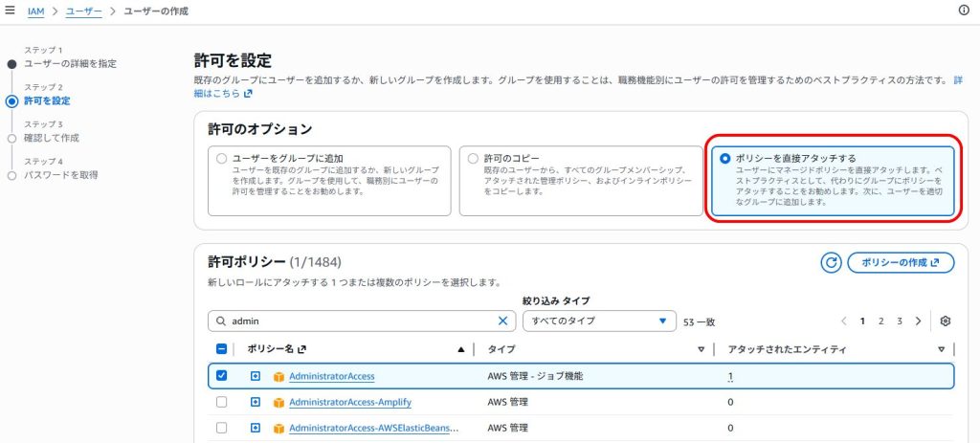Clear the admin search text

(502, 321)
